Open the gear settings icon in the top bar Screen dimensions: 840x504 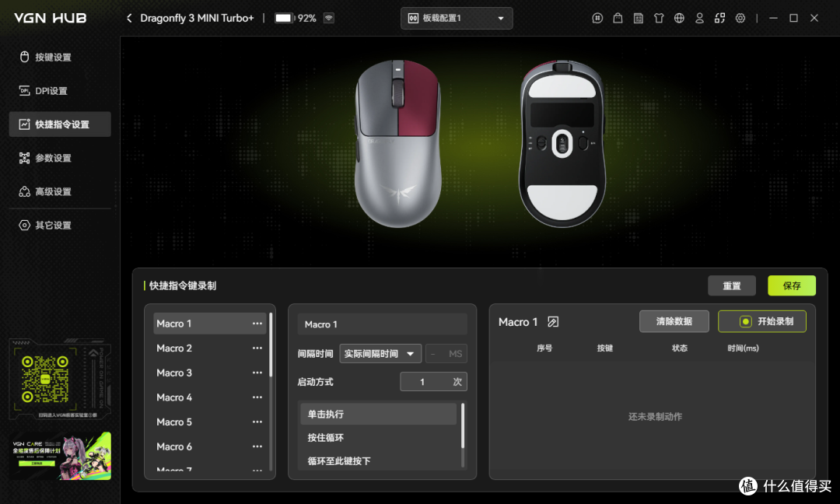pyautogui.click(x=740, y=18)
